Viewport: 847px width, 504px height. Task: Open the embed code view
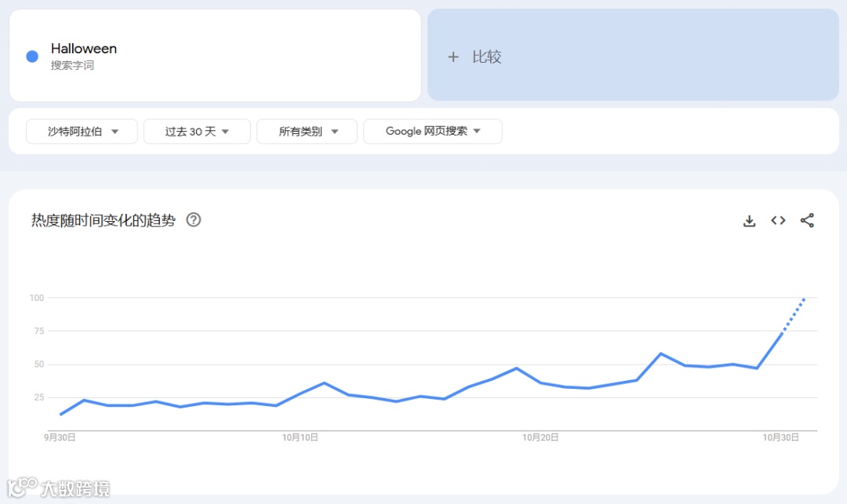tap(778, 220)
